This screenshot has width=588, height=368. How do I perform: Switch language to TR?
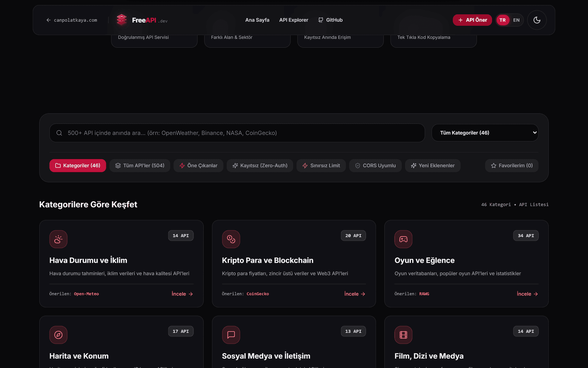coord(502,20)
